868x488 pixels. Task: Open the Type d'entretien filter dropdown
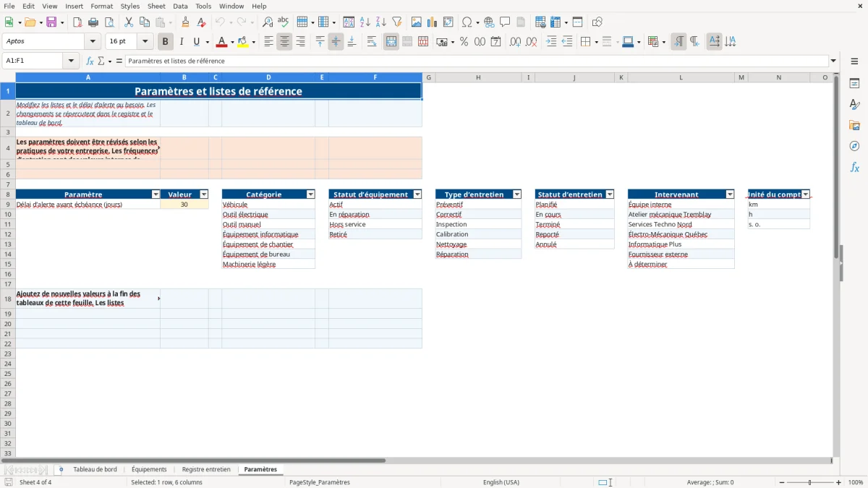517,194
